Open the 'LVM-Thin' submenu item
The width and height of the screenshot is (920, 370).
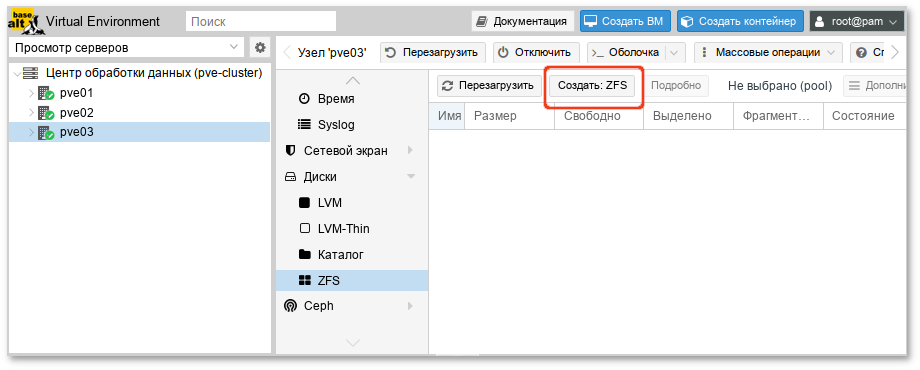point(352,229)
